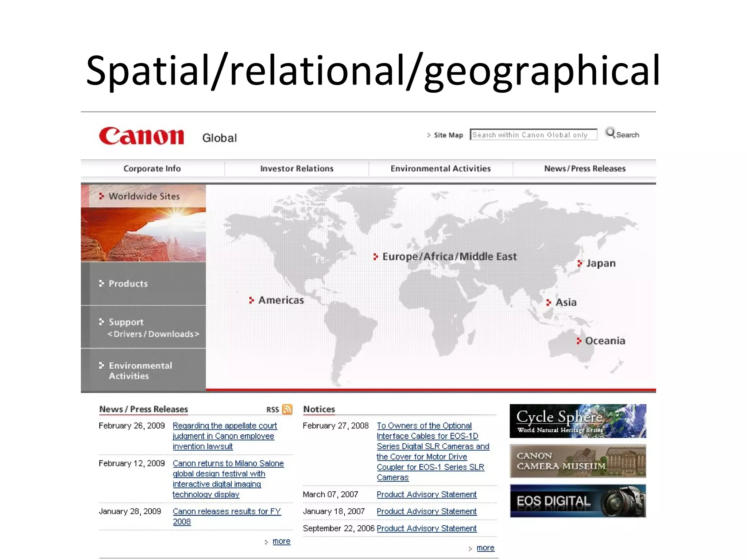The height and width of the screenshot is (560, 747).
Task: Focus the Search within Canon Global field
Action: 533,135
